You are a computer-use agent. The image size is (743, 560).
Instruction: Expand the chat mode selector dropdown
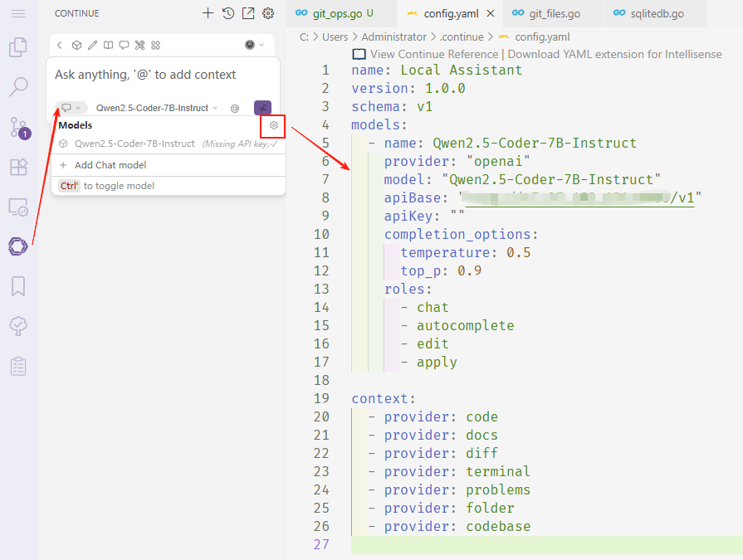[71, 108]
